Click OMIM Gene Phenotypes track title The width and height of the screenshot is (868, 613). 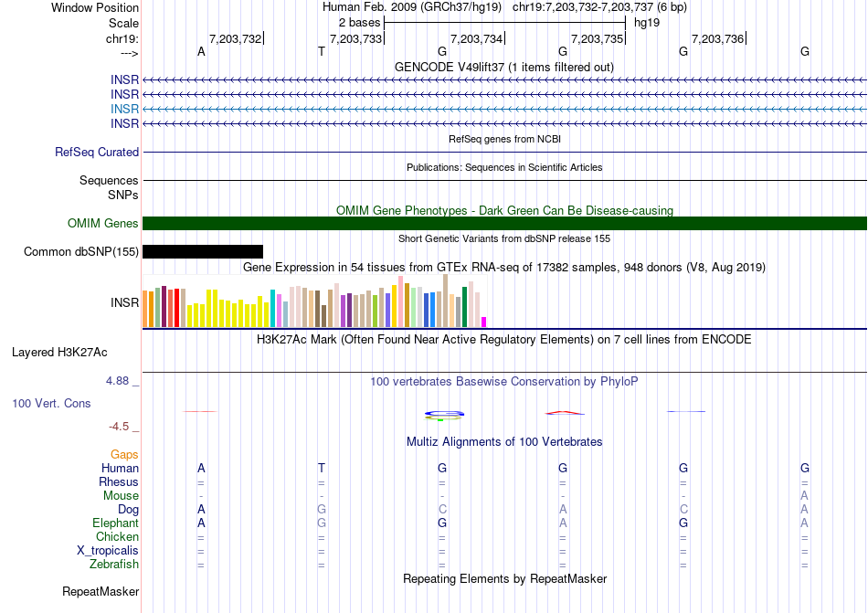tap(505, 210)
